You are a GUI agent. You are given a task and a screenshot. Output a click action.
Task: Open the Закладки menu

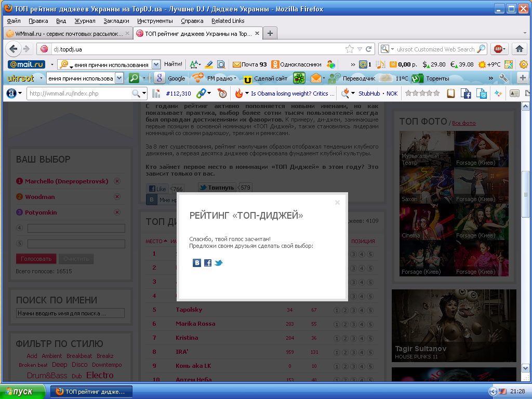(x=116, y=21)
